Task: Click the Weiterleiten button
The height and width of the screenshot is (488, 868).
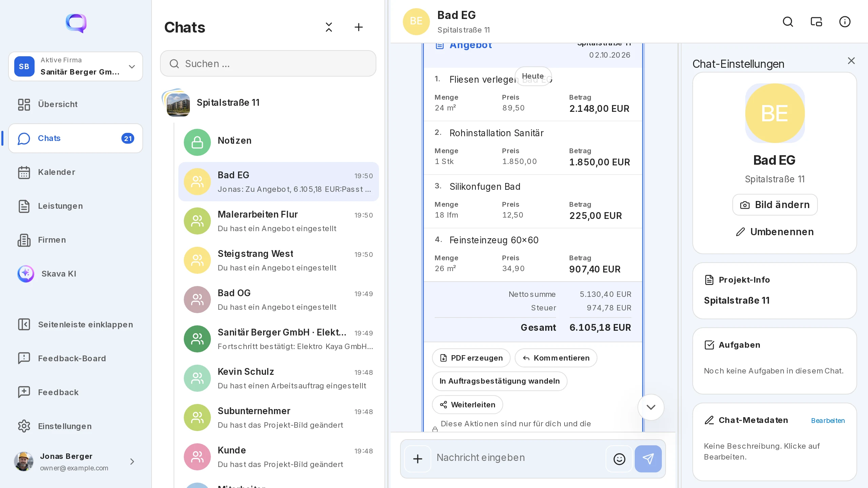Action: point(467,405)
